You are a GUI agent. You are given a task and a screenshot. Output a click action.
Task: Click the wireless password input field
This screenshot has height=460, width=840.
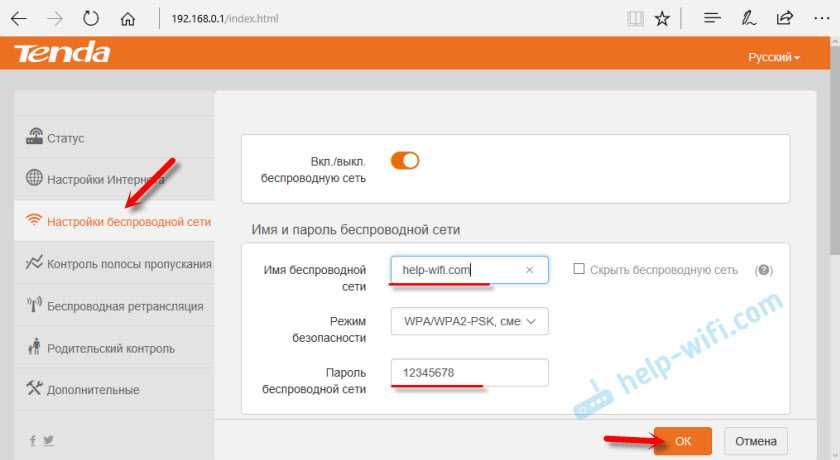tap(469, 373)
